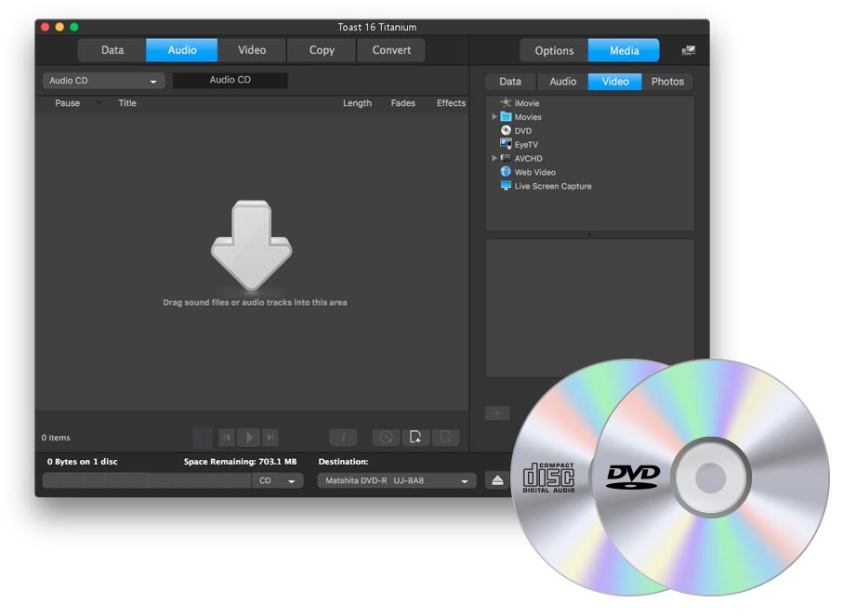Click the add file button in bottom toolbar
Viewport: 856px width, 616px height.
(x=415, y=437)
